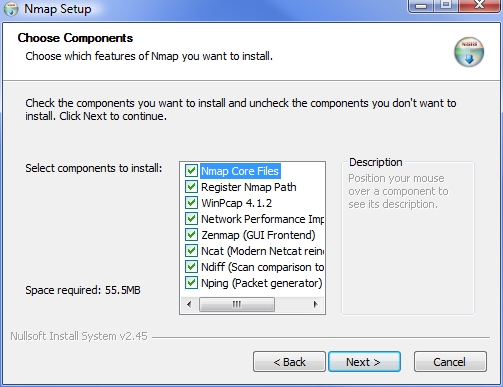This screenshot has width=503, height=387.
Task: Toggle Network Performance Improvements checkbox
Action: [191, 219]
